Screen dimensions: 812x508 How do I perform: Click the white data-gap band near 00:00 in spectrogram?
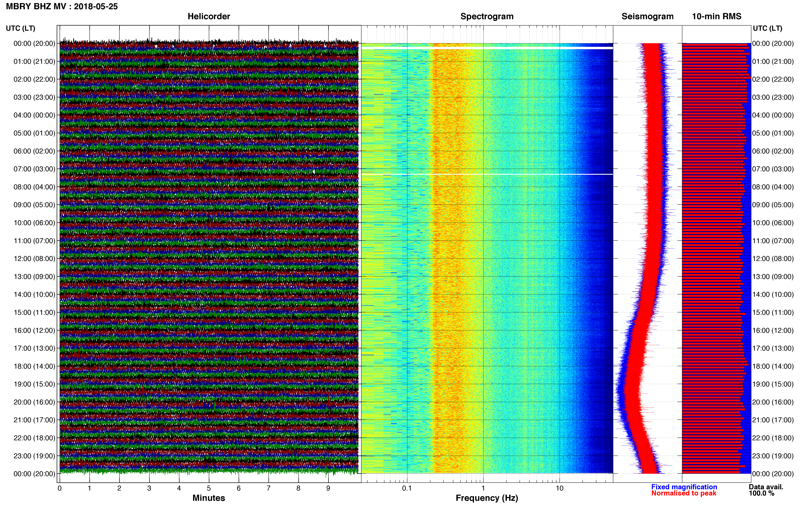point(487,48)
